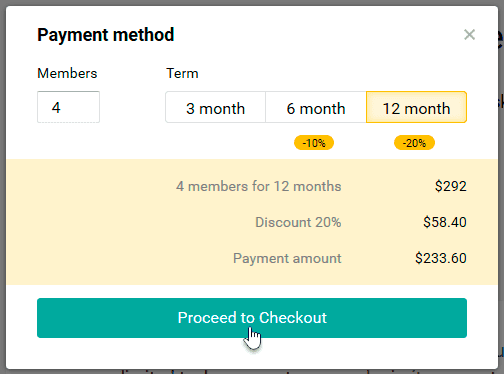Click the Payment amount label
The height and width of the screenshot is (374, 504).
(x=287, y=258)
